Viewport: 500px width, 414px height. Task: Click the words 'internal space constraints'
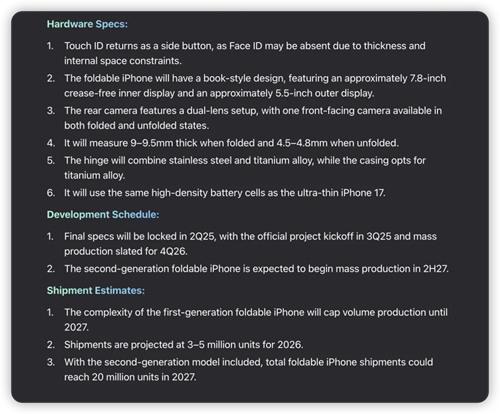(x=123, y=61)
